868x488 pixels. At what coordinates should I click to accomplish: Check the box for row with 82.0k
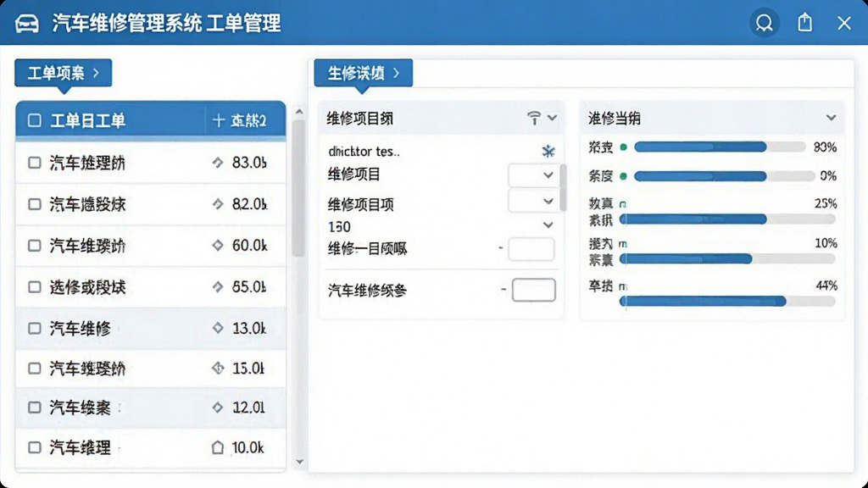pos(34,204)
